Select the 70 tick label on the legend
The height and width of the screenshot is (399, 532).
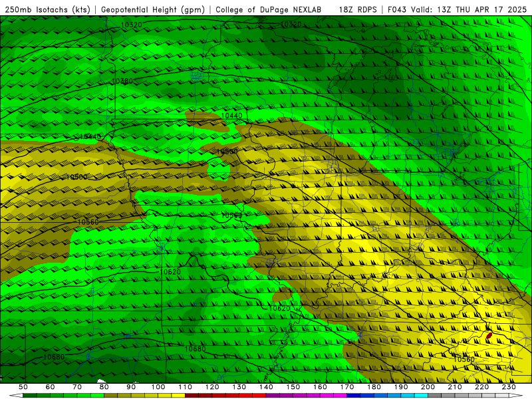tap(77, 387)
